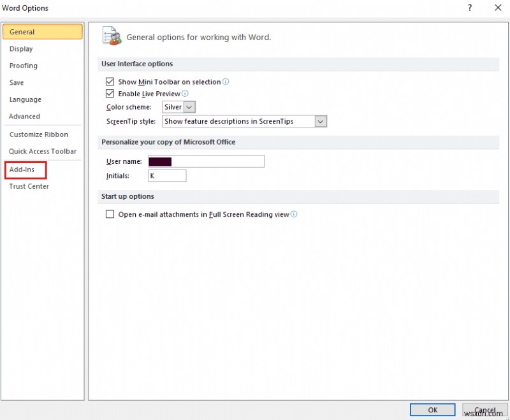The image size is (510, 420).
Task: Click the Cancel button
Action: pyautogui.click(x=484, y=410)
